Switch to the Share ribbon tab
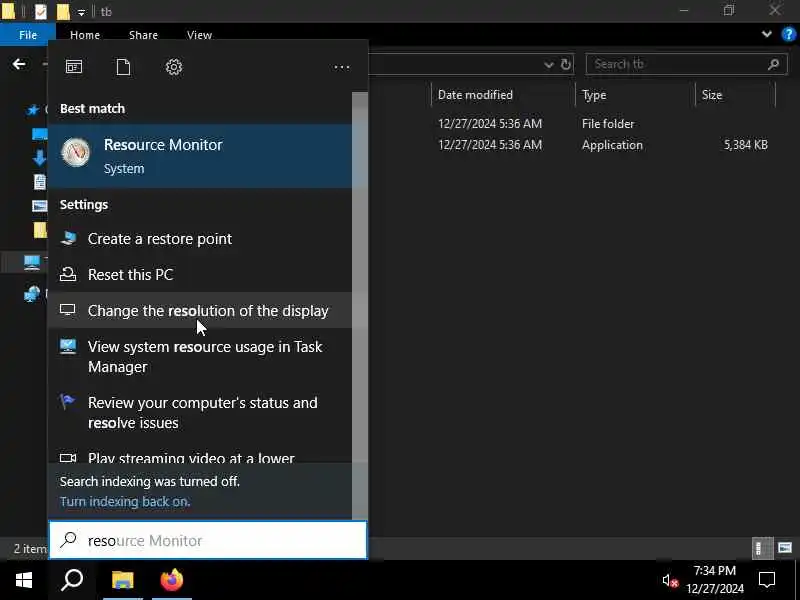This screenshot has width=800, height=600. click(143, 35)
